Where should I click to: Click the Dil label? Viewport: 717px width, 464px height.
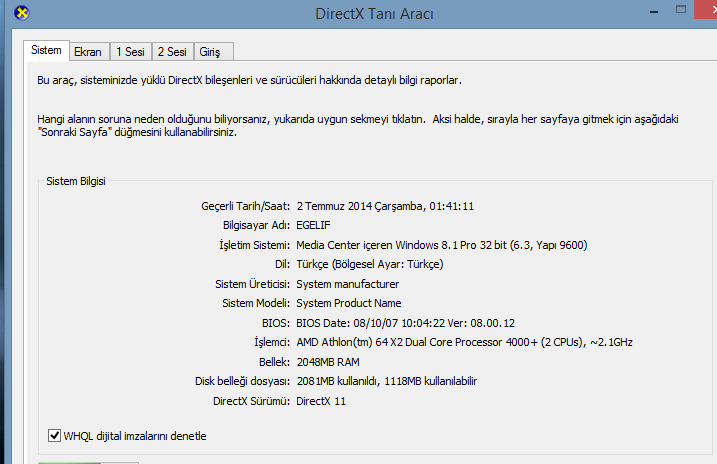(283, 264)
